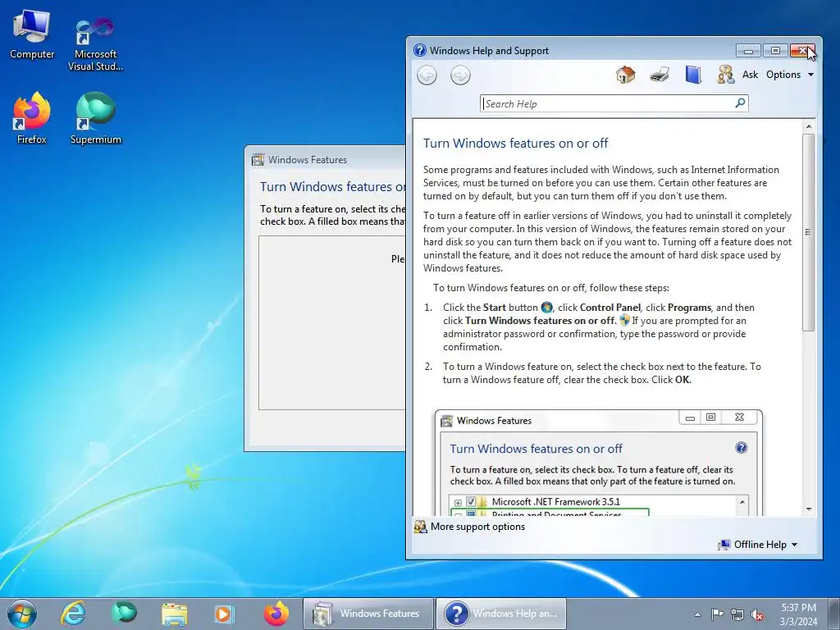Screen dimensions: 840x630
Task: Click the Ask button in Help toolbar
Action: [x=750, y=75]
